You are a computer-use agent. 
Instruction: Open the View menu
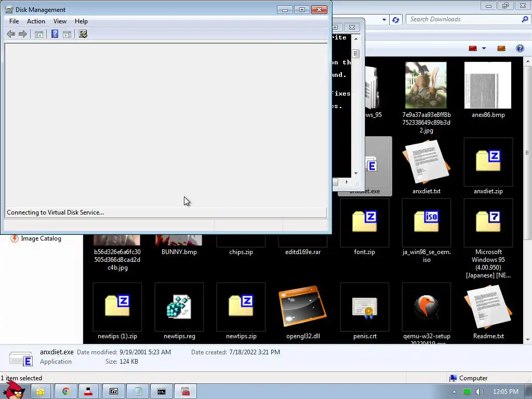click(60, 21)
